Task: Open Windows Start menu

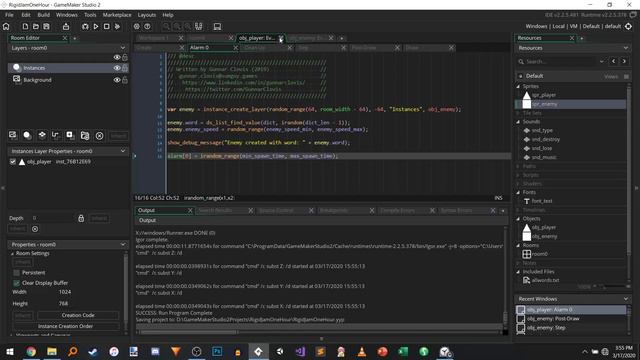Action: pos(10,351)
